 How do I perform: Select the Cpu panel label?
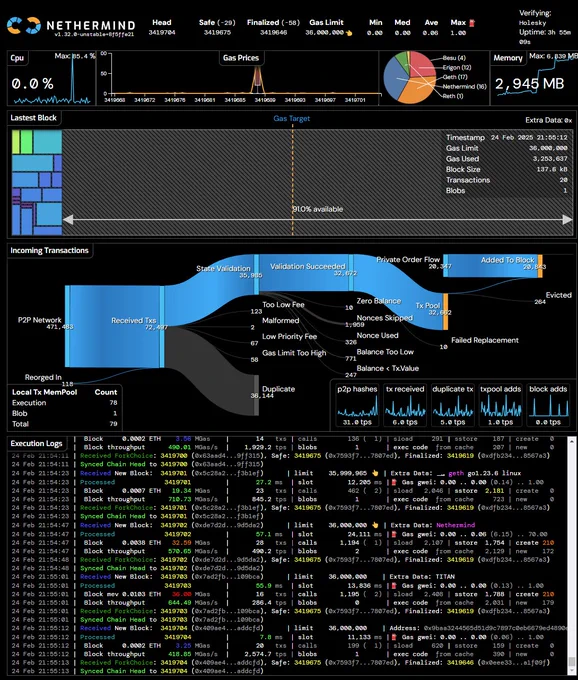tap(17, 58)
